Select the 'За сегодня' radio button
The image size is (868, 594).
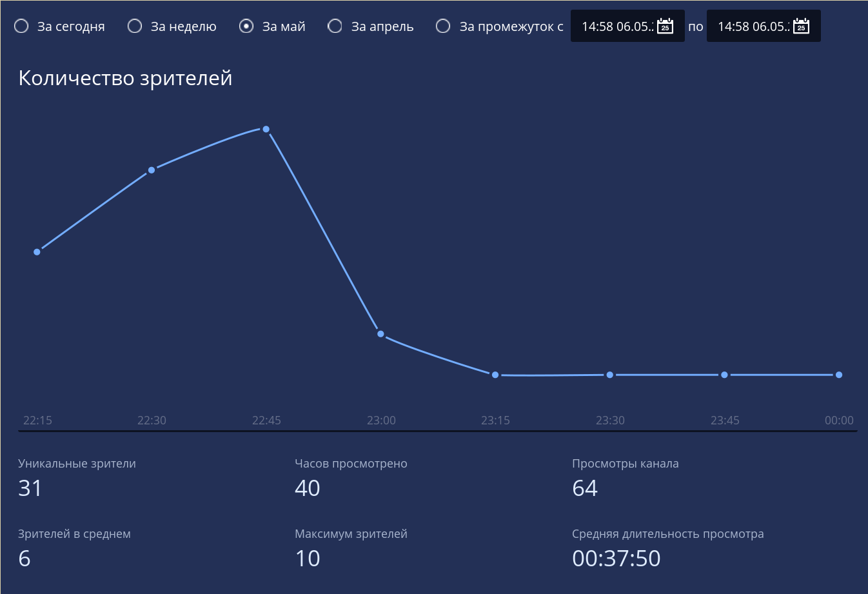[x=21, y=26]
